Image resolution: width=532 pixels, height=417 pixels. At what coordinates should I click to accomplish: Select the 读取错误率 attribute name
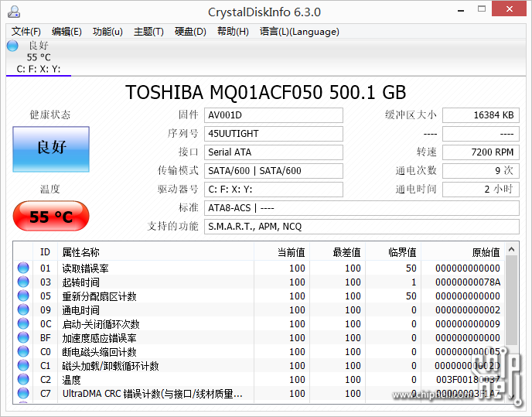86,268
